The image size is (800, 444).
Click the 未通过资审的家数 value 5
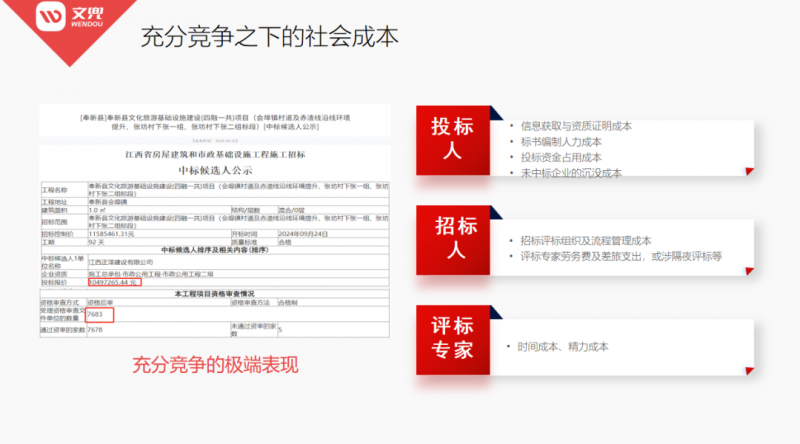280,330
